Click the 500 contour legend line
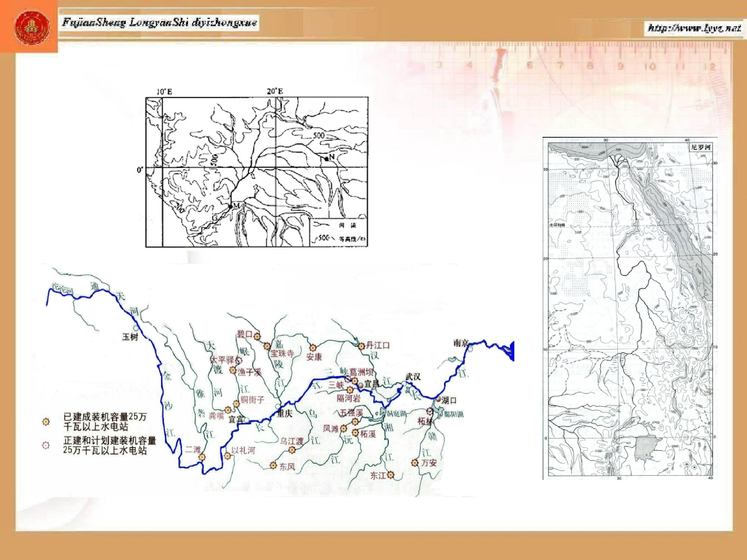This screenshot has width=747, height=560. point(323,238)
